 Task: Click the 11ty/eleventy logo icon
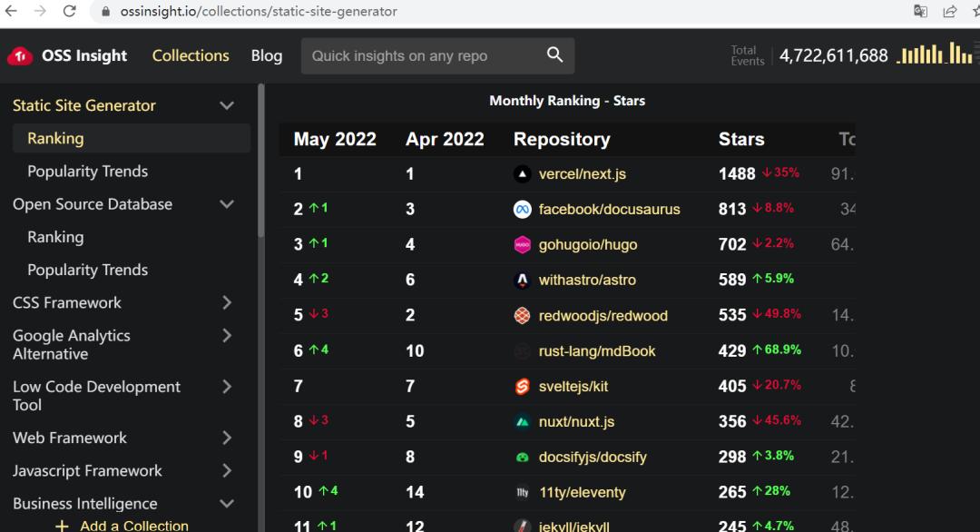tap(522, 493)
